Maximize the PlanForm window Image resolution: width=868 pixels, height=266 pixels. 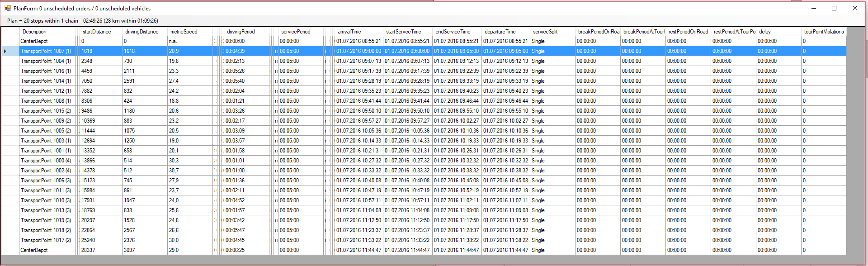click(x=834, y=8)
